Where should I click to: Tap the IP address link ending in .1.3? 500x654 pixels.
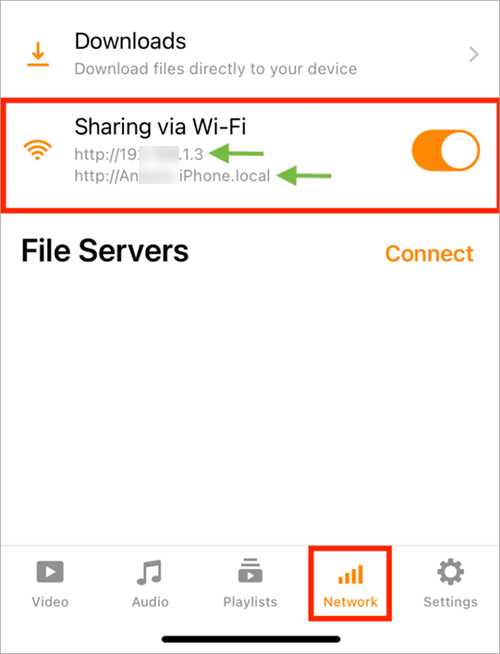coord(139,154)
